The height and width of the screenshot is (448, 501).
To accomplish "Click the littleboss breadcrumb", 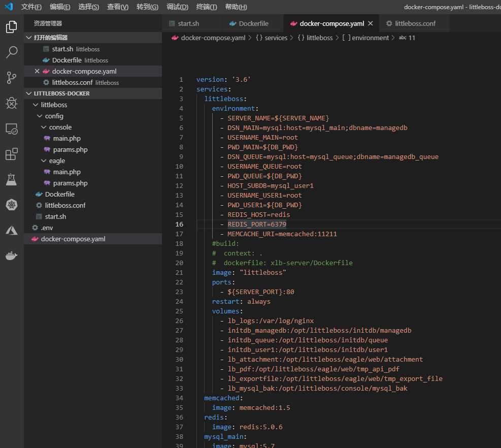I will pyautogui.click(x=319, y=38).
